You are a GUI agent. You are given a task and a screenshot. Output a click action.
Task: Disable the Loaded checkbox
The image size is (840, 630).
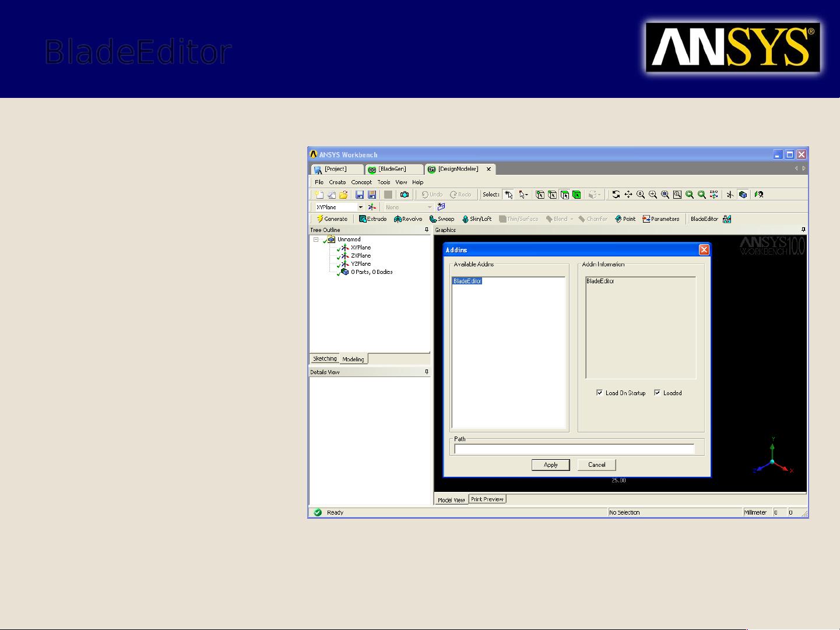tap(658, 393)
